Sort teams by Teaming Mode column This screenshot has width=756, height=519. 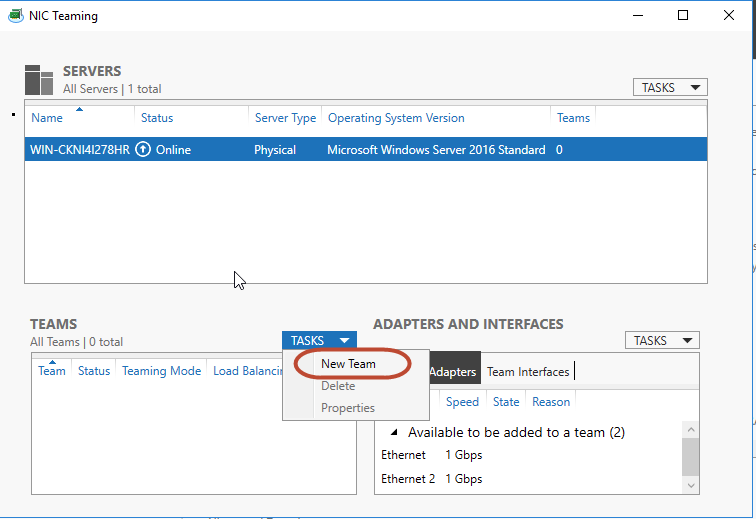click(x=161, y=370)
